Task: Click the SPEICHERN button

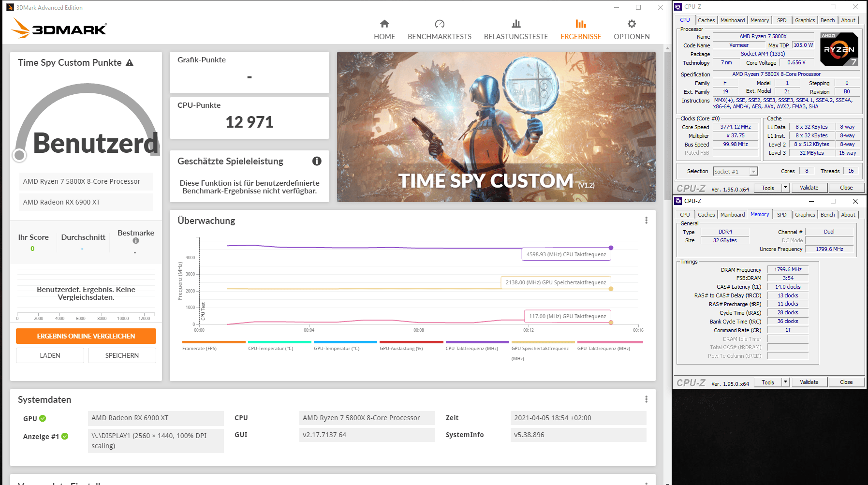Action: [122, 355]
